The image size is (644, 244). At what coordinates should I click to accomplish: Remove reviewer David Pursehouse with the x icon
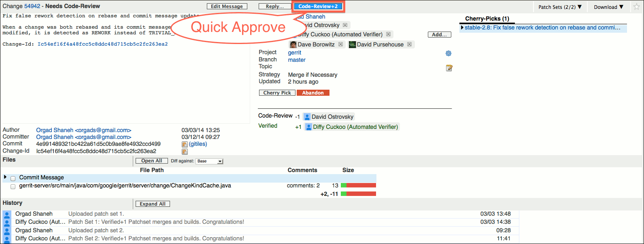[x=409, y=44]
